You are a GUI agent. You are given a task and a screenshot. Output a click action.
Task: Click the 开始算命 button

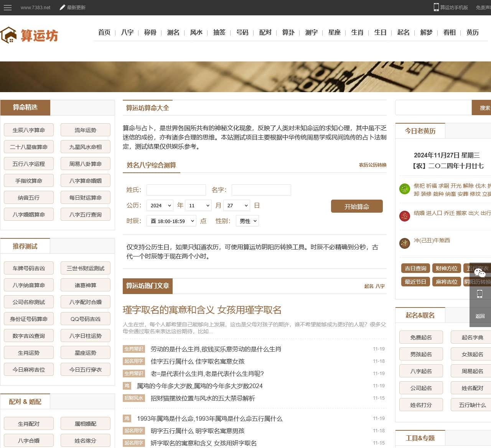[x=357, y=206]
